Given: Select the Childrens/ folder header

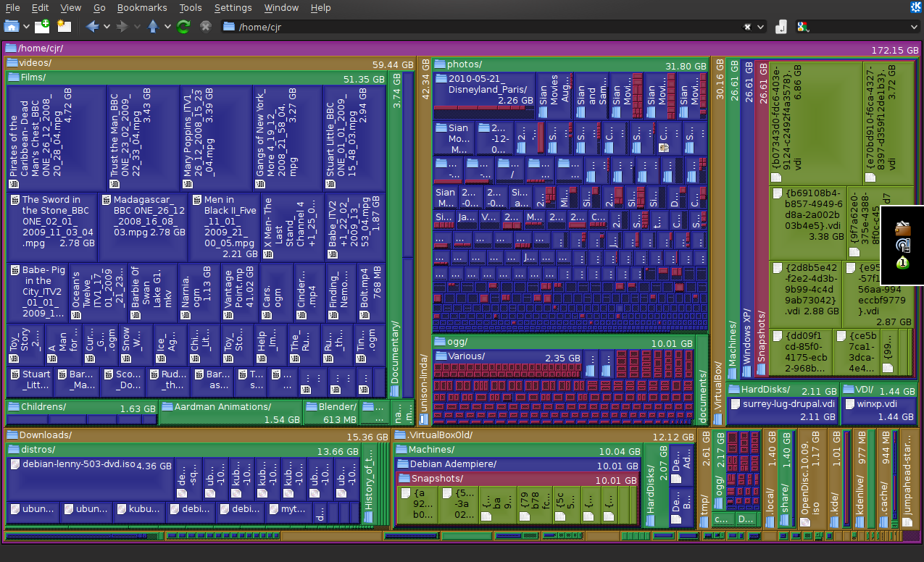Looking at the screenshot, I should coord(82,407).
